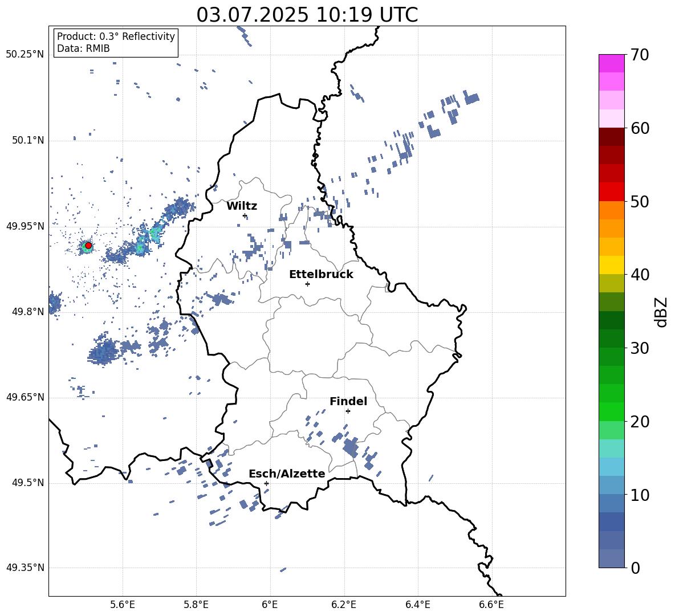675x616 pixels.
Task: Click the colorbar tick label '30'
Action: pyautogui.click(x=640, y=348)
